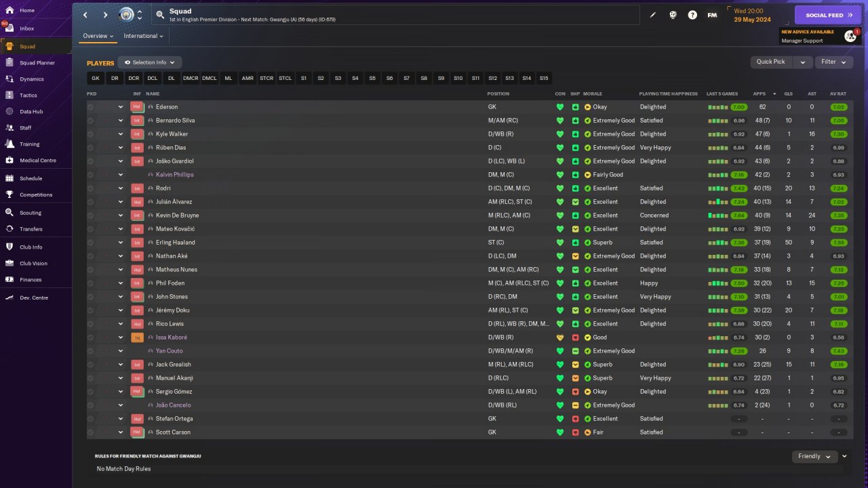Sort by the AV RAT column header
Screen dimensions: 868x488
[838, 94]
